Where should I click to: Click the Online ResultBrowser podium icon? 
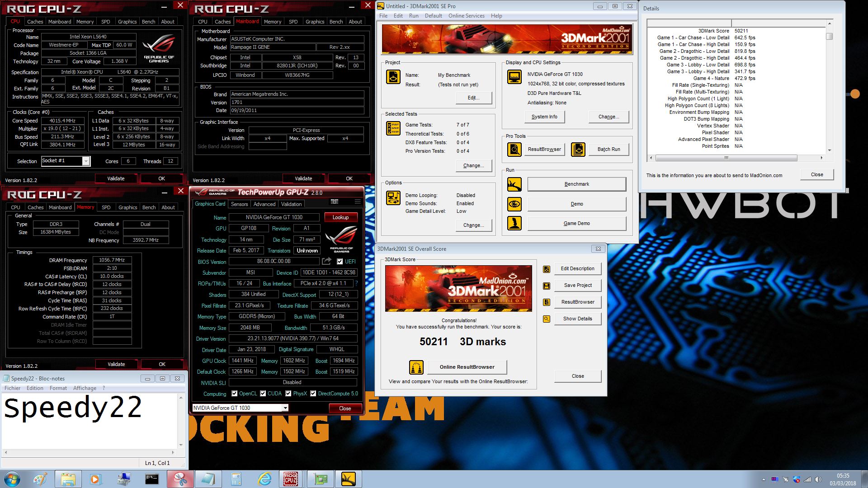tap(416, 367)
